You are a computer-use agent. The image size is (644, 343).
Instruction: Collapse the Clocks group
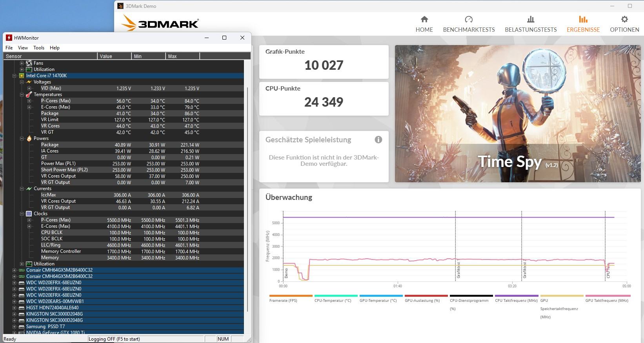[22, 214]
